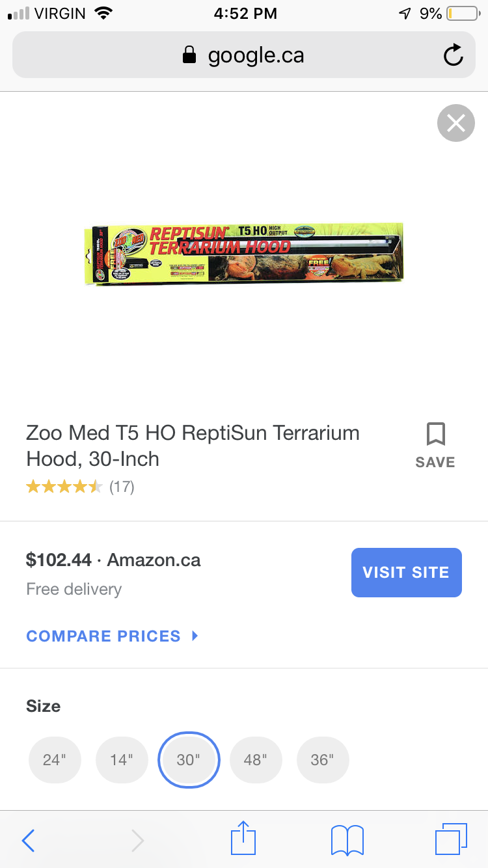This screenshot has width=488, height=868.
Task: Expand Compare Prices arrow
Action: point(195,636)
